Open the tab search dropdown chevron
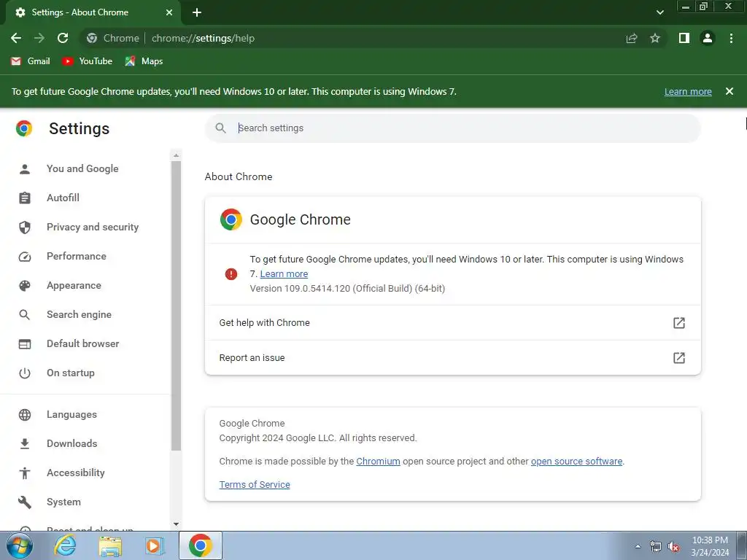This screenshot has width=747, height=560. [659, 12]
